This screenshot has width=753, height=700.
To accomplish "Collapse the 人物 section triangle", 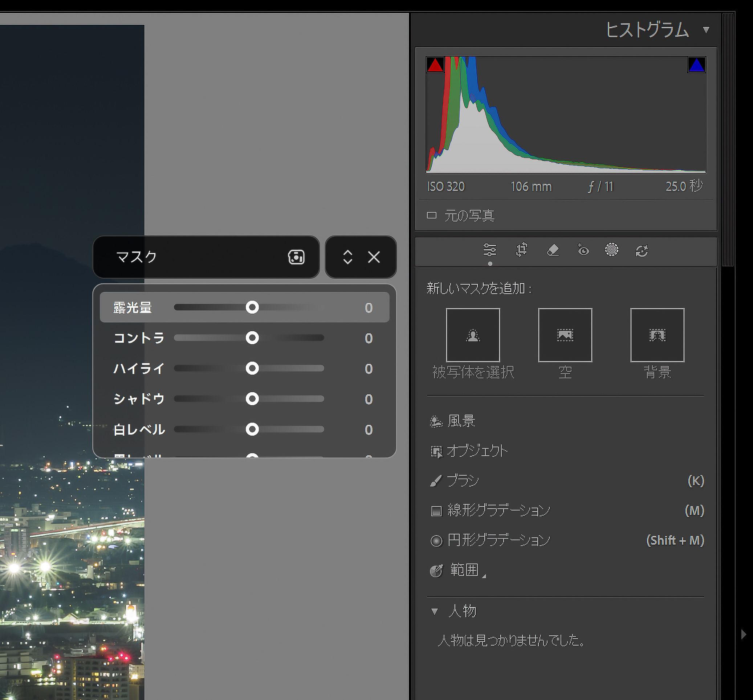I will point(435,611).
